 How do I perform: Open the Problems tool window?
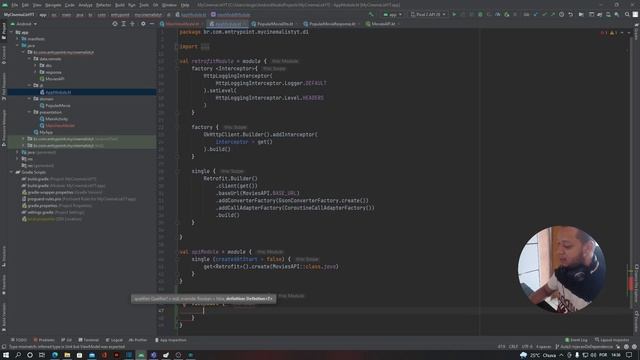[44, 340]
